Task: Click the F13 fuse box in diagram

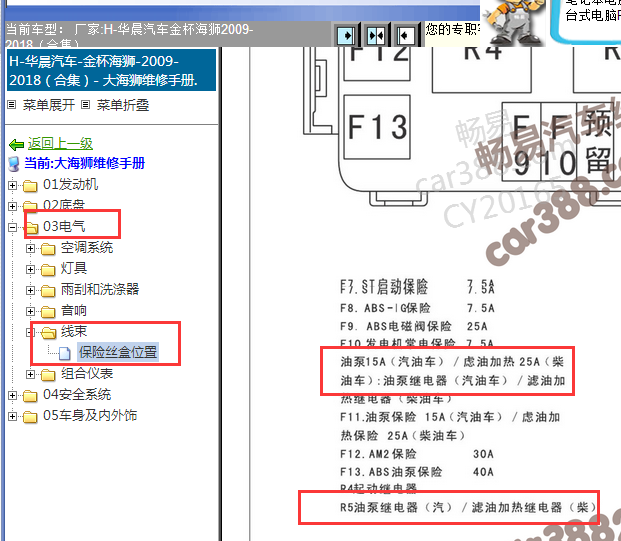Action: [377, 127]
